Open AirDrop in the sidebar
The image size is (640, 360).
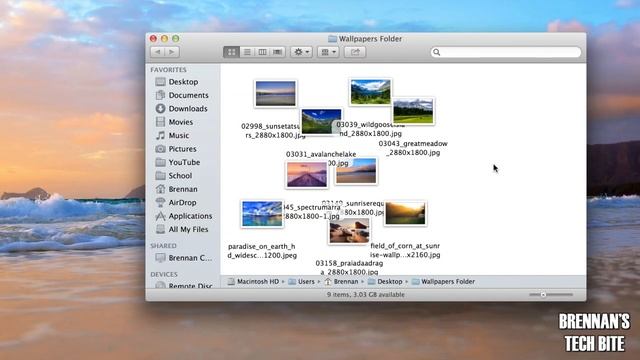(x=183, y=202)
